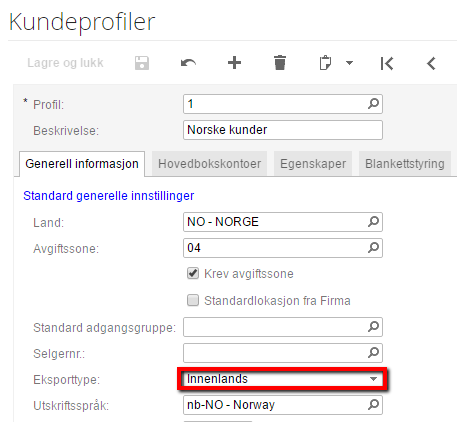Image resolution: width=457 pixels, height=422 pixels.
Task: Uncheck Krev avgiftssone checkbox
Action: tap(193, 273)
